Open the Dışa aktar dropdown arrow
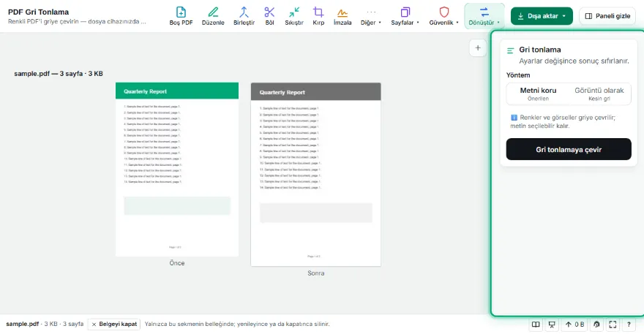This screenshot has height=334, width=644. point(564,16)
